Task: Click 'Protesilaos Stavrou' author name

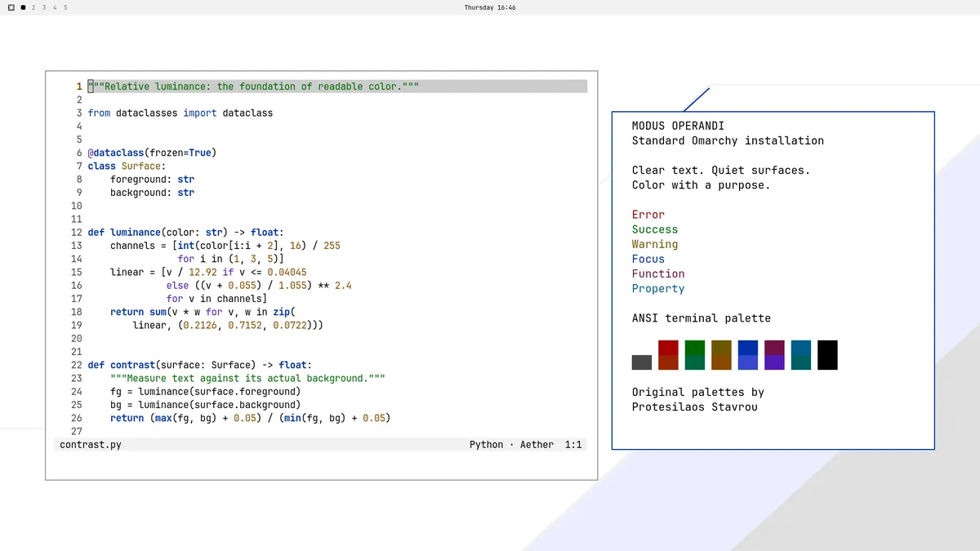Action: [695, 407]
